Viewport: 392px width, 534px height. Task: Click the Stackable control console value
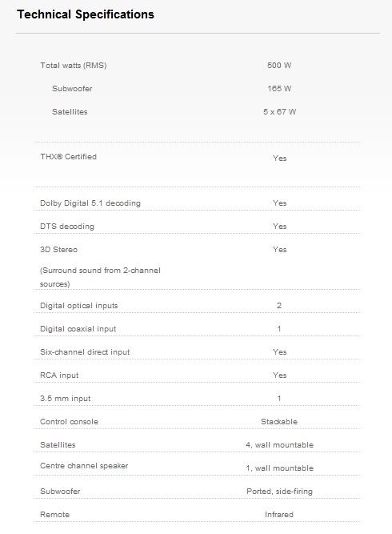point(279,422)
